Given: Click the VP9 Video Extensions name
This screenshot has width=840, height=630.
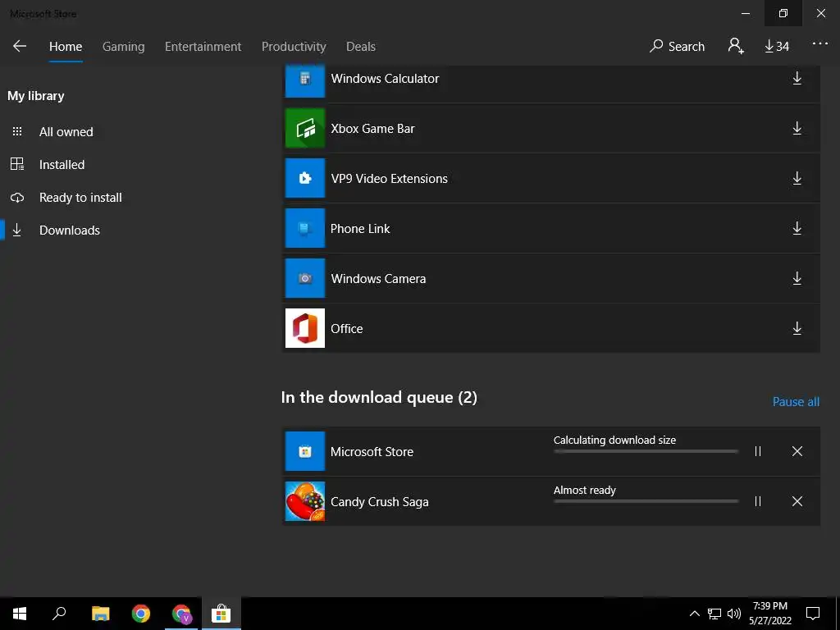Looking at the screenshot, I should [x=389, y=179].
